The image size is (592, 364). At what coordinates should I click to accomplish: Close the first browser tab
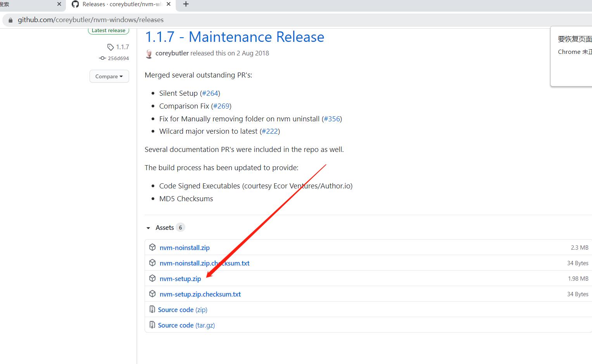click(x=59, y=4)
